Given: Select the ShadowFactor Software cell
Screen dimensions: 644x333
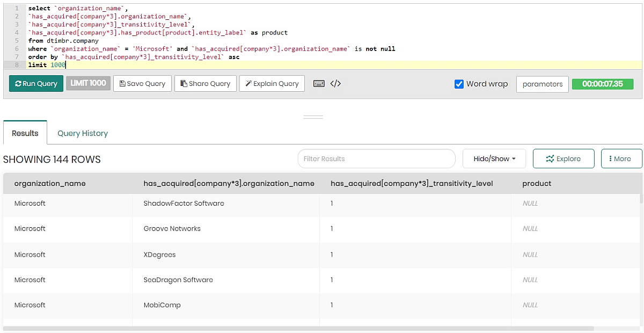Looking at the screenshot, I should (226, 204).
